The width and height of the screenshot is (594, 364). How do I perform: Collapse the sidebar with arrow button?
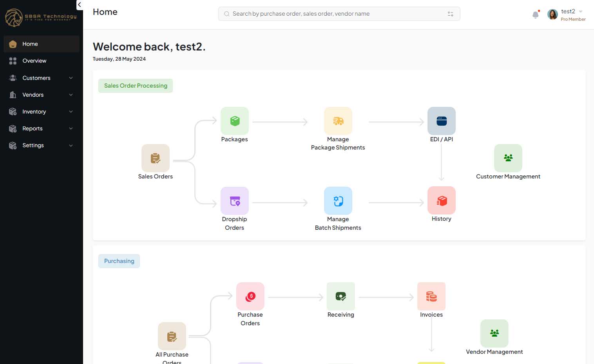point(80,5)
